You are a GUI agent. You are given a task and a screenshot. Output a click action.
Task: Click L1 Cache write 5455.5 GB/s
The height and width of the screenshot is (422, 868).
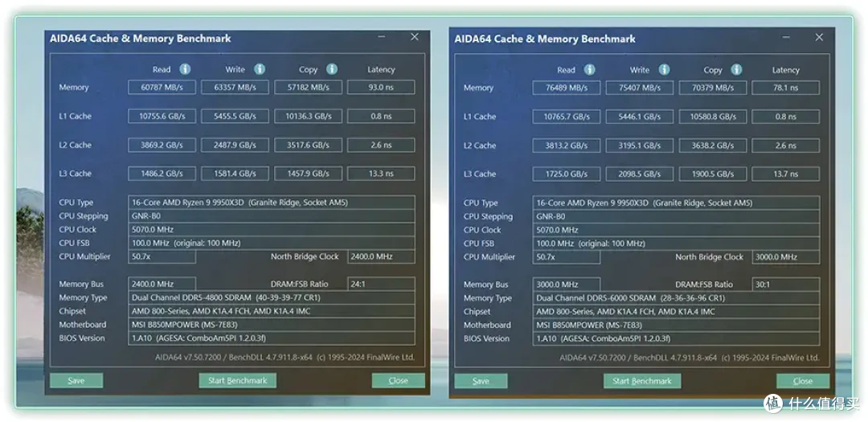click(235, 117)
